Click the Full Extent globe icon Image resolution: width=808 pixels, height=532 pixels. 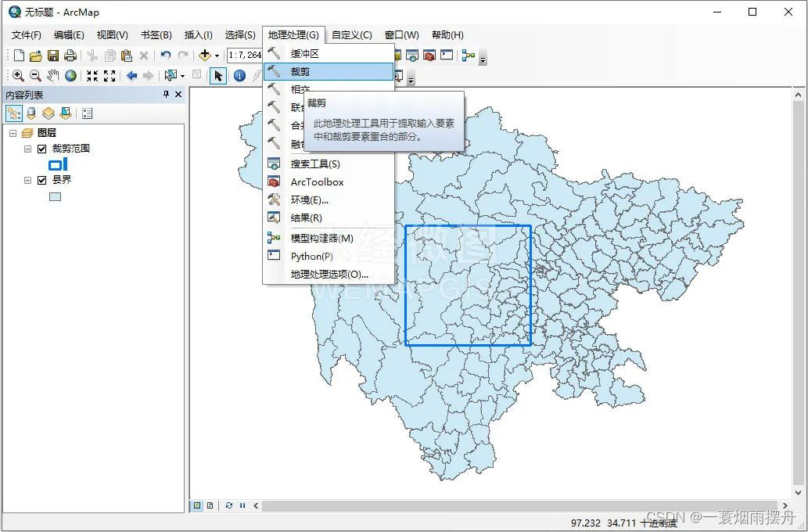[70, 75]
